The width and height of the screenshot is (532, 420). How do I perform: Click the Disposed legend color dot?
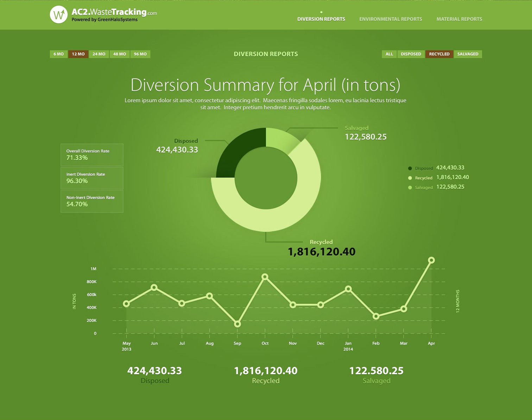[410, 168]
